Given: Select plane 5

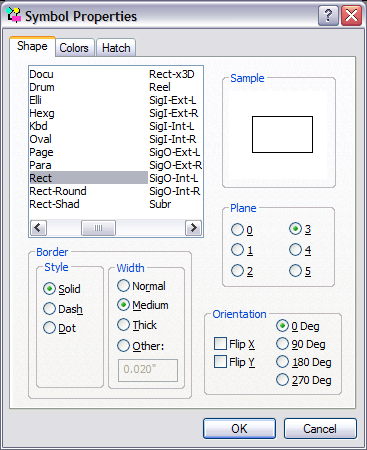Looking at the screenshot, I should (300, 271).
